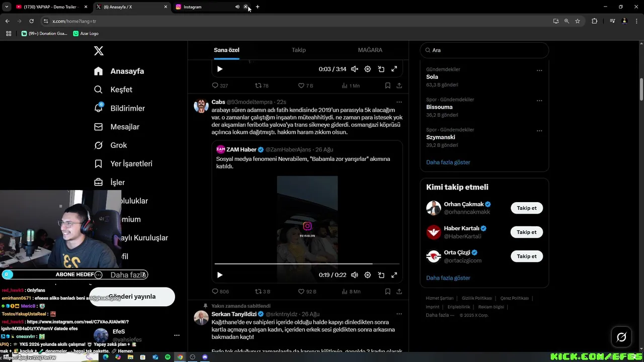644x362 pixels.
Task: Open the Keşfet page
Action: 113,89
